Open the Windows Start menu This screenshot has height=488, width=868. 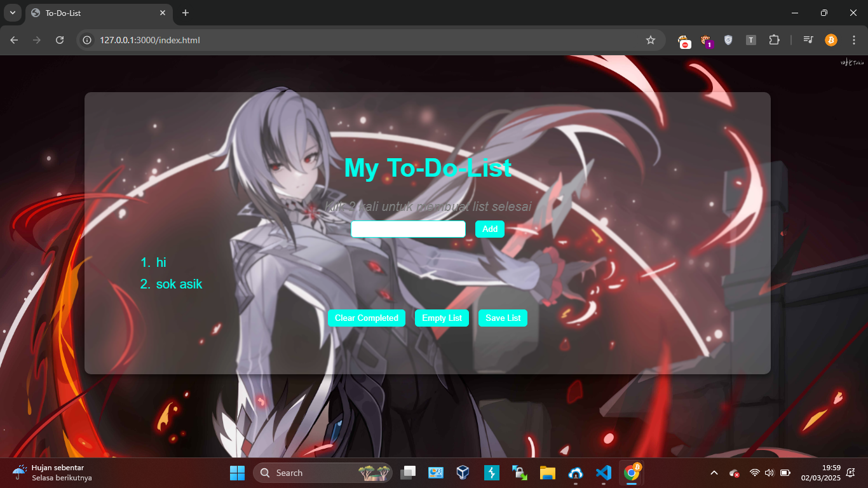[237, 473]
